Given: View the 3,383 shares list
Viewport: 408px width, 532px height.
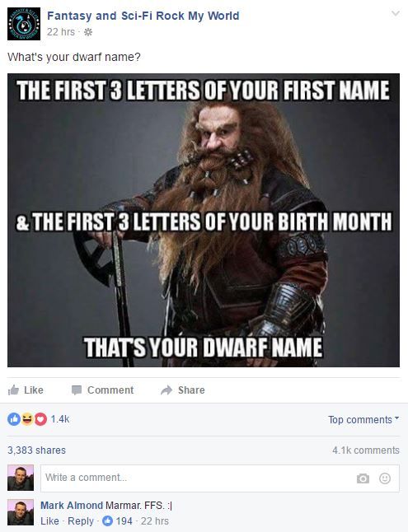Looking at the screenshot, I should tap(37, 450).
